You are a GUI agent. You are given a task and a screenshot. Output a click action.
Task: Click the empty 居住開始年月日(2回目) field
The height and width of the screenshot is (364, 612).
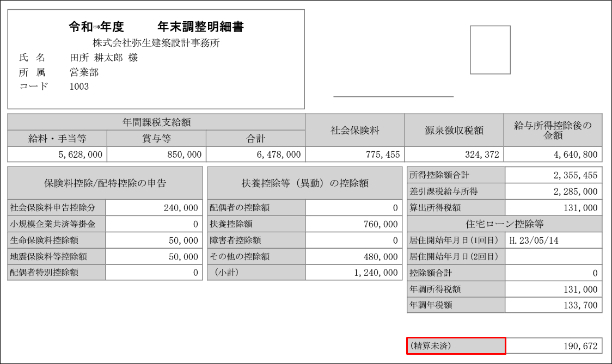pos(553,257)
